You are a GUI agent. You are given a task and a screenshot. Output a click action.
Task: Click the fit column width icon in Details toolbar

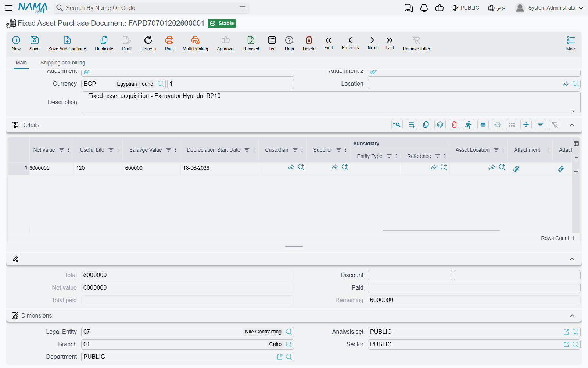click(x=497, y=125)
